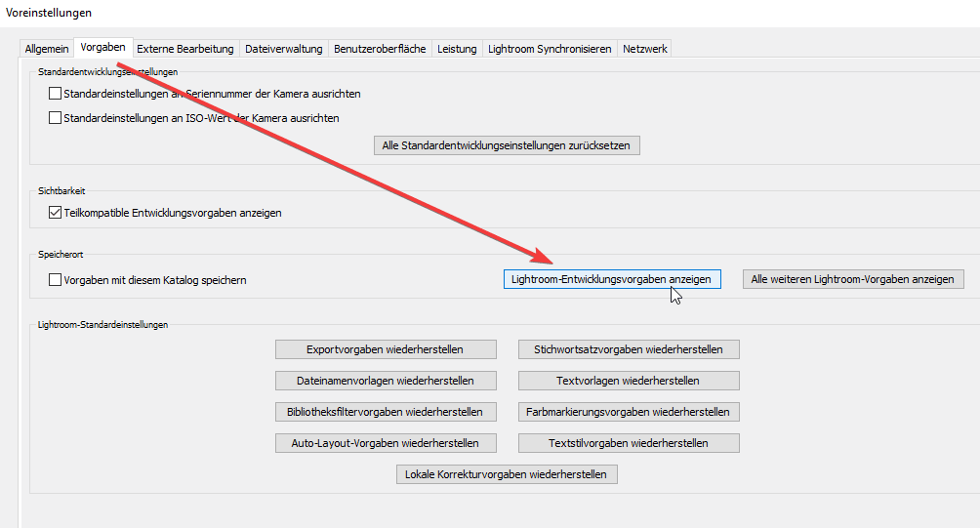Open the Allgemein tab

click(47, 49)
